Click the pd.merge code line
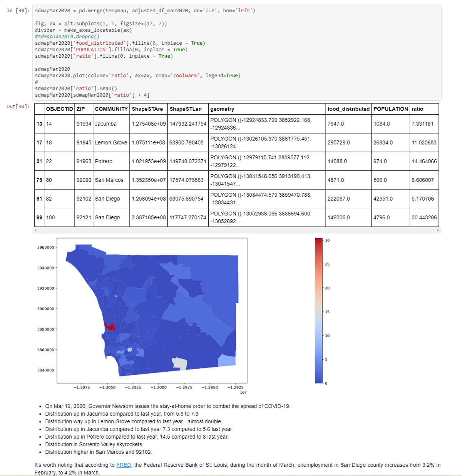This screenshot has height=476, width=462. click(145, 10)
